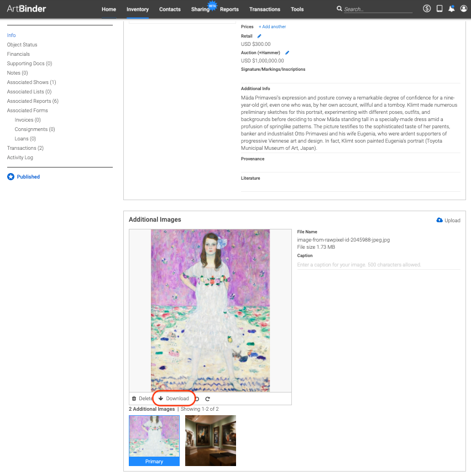Screen dimensions: 471x476
Task: Jump to Object Status section
Action: 22,45
